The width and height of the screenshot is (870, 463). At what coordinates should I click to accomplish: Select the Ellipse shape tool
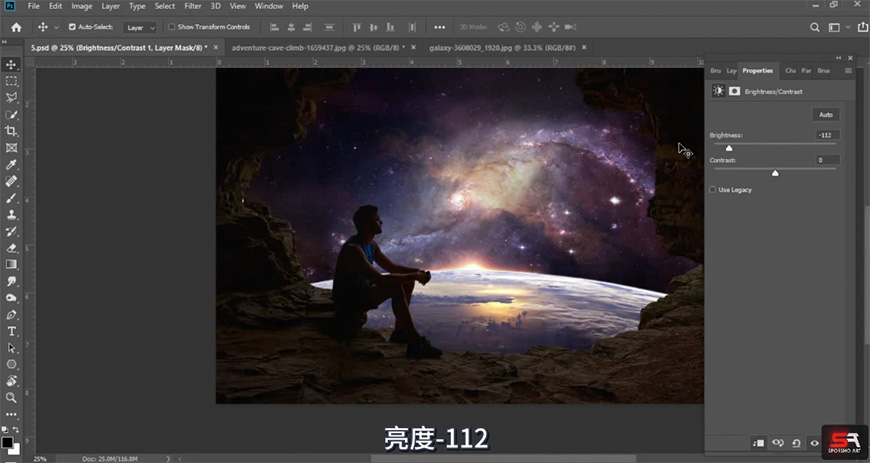(11, 364)
